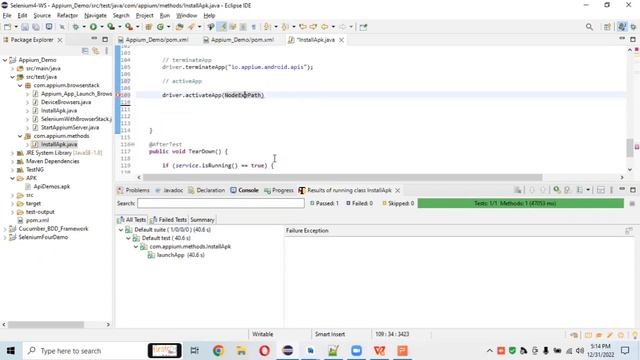
Task: Collapse the src/test/java folder
Action: tap(13, 77)
